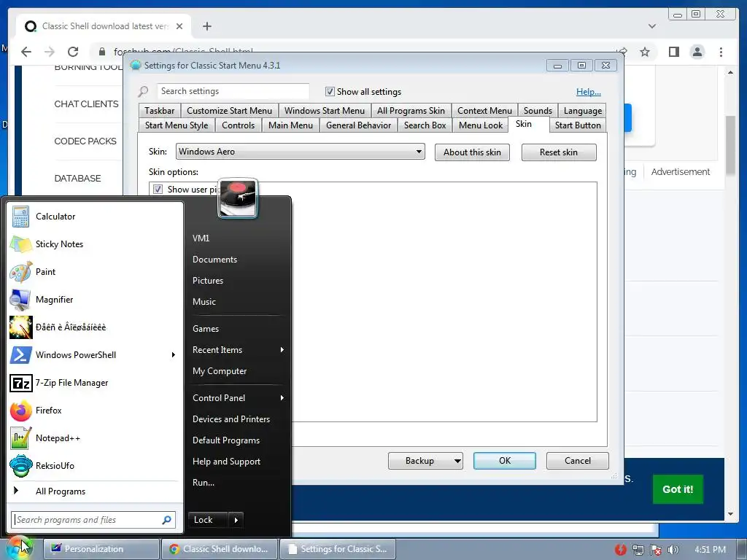Open Documents in the start menu
The height and width of the screenshot is (560, 747).
(x=215, y=260)
